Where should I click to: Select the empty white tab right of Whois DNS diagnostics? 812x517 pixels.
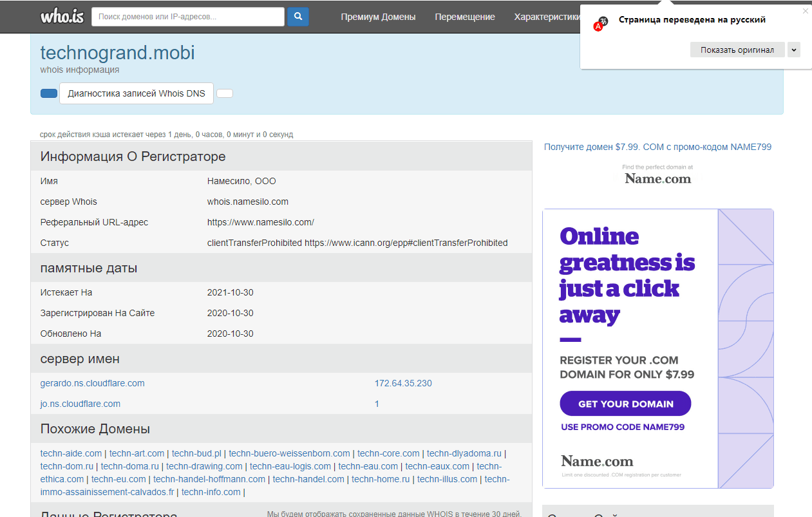coord(225,93)
